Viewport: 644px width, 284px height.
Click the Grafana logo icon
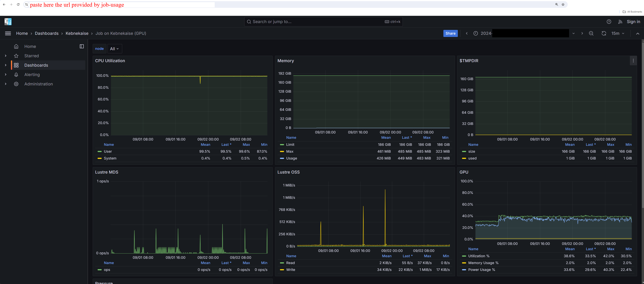(x=8, y=22)
